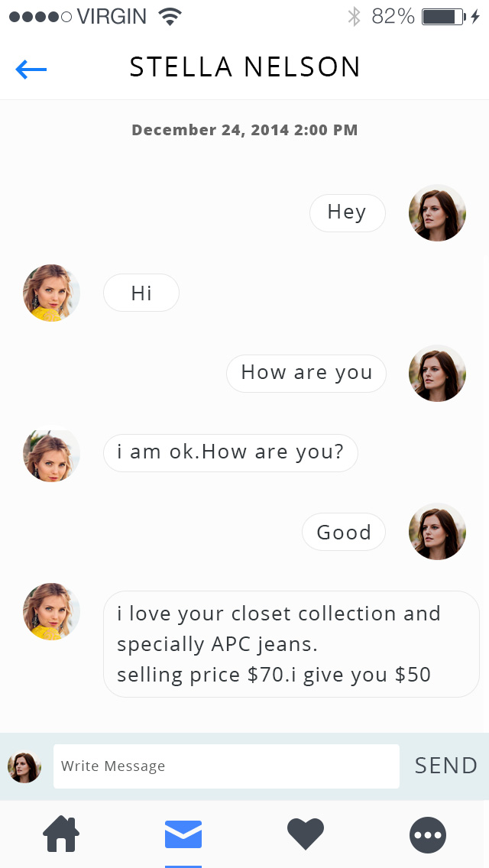Tap the 'i am ok.How are you?' bubble
Image resolution: width=489 pixels, height=868 pixels.
coord(230,452)
